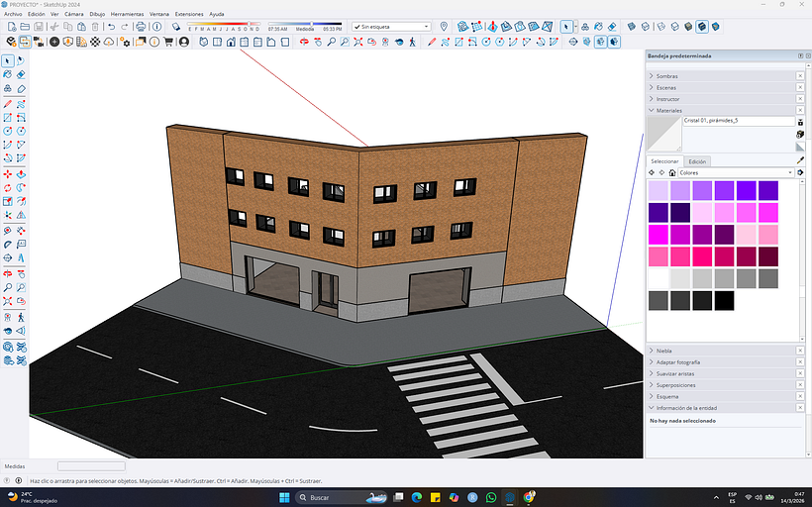Close the Adaptar fotografía panel
Image resolution: width=812 pixels, height=507 pixels.
tap(799, 362)
